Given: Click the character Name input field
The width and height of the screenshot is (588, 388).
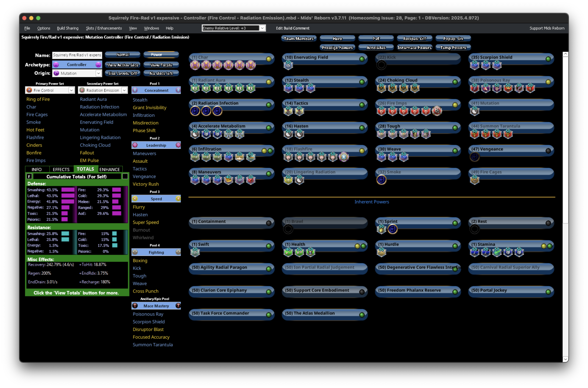Looking at the screenshot, I should pyautogui.click(x=77, y=55).
